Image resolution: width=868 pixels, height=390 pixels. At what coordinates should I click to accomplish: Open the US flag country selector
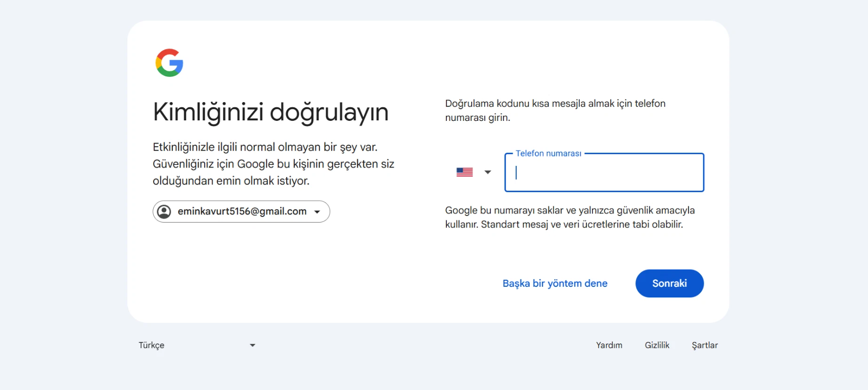[474, 172]
